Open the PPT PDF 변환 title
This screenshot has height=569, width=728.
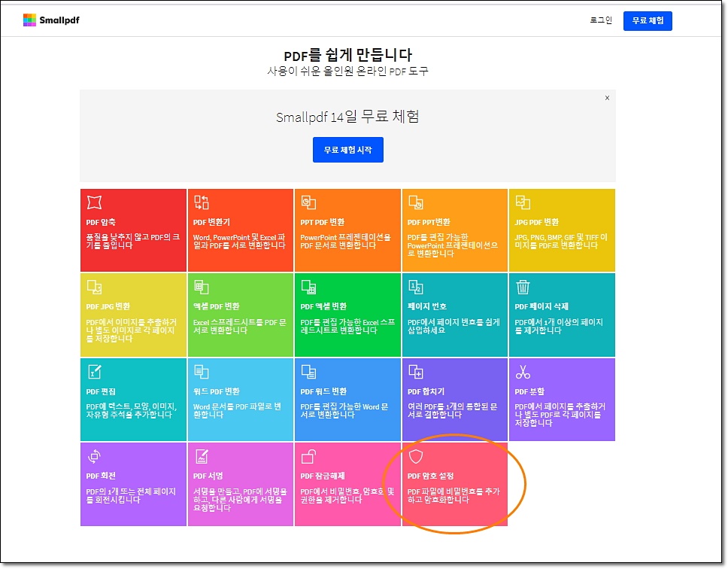click(322, 222)
